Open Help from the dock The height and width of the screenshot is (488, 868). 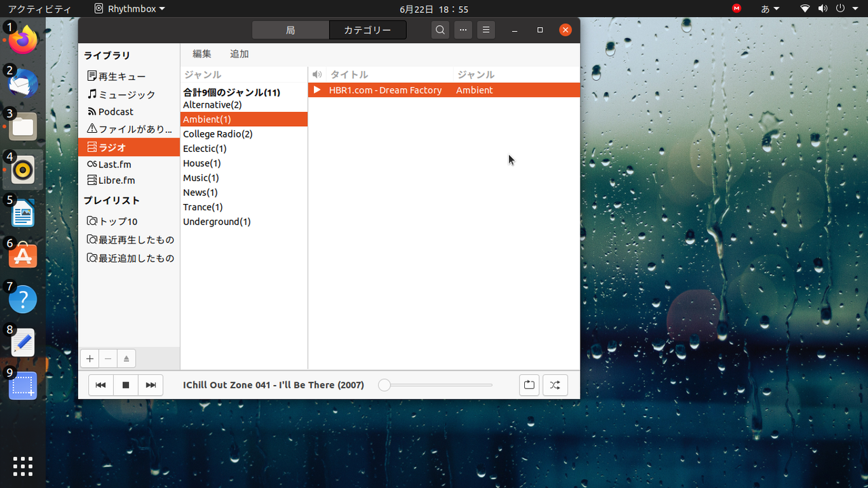click(23, 300)
